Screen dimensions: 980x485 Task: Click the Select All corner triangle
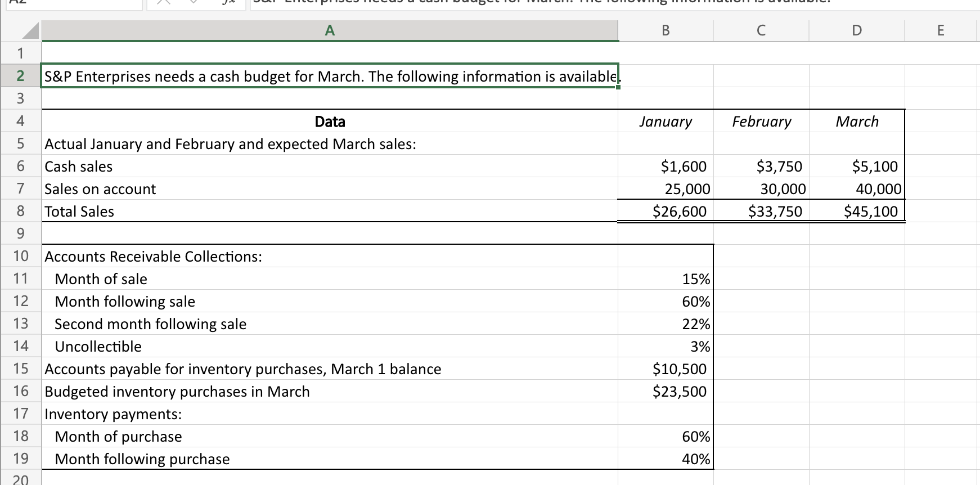point(31,30)
